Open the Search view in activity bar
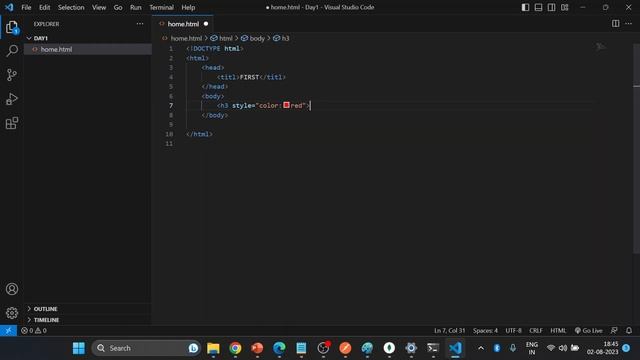 click(x=12, y=51)
